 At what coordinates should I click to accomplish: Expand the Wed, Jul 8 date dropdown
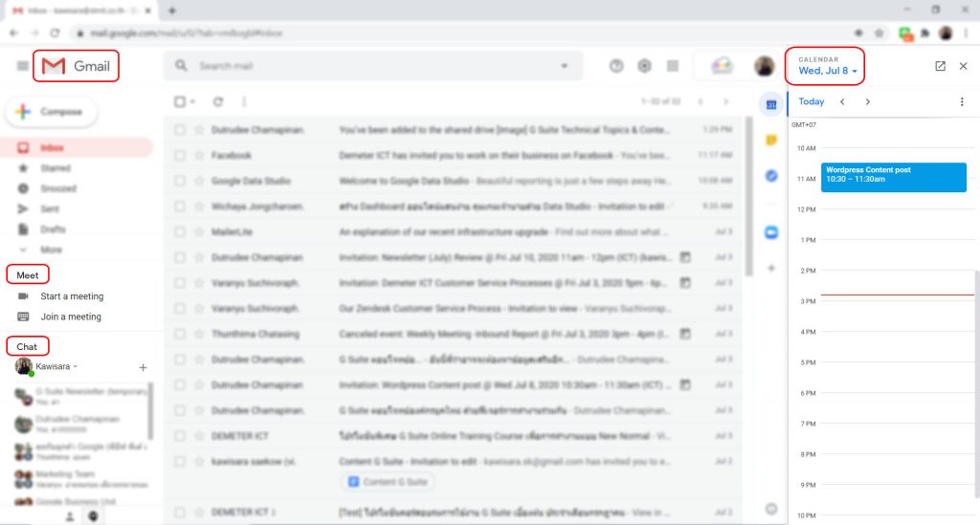click(x=829, y=71)
